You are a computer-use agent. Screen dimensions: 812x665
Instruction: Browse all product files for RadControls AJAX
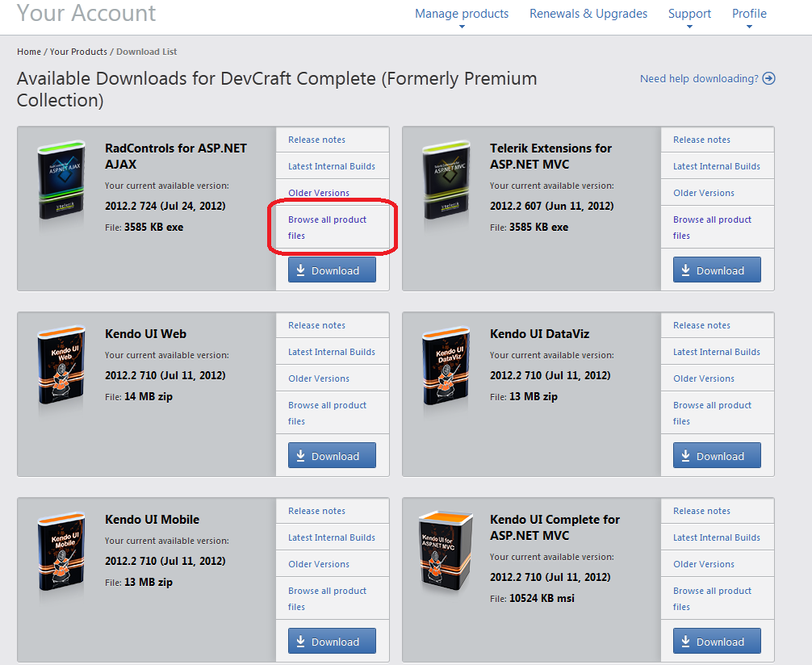(x=327, y=228)
